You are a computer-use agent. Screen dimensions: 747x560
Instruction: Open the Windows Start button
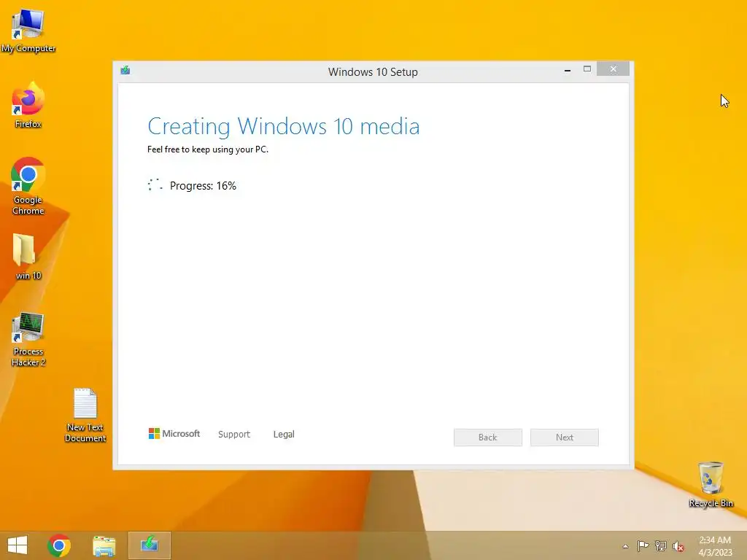[18, 545]
